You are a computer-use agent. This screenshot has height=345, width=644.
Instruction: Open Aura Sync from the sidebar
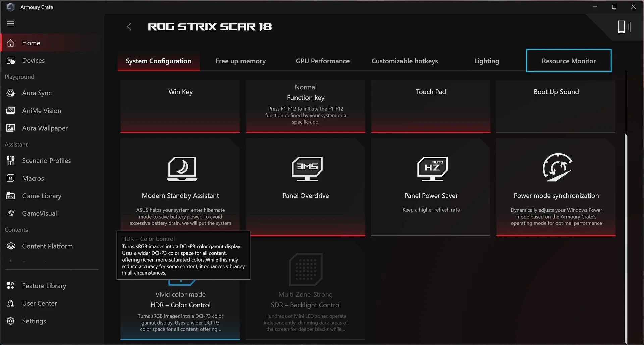point(37,93)
